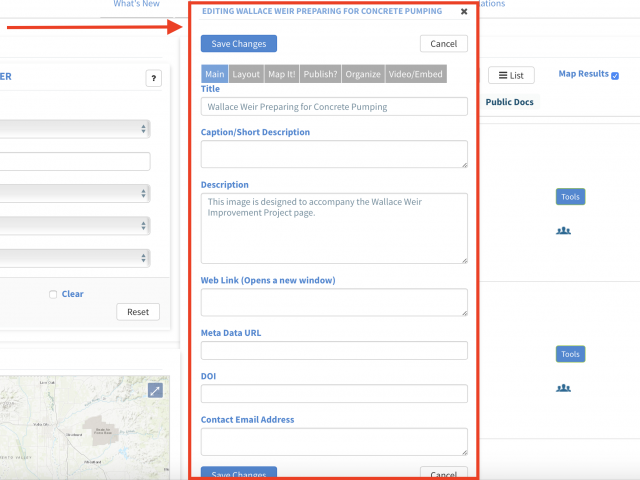Switch to the Layout tab
The image size is (640, 480).
coord(246,74)
